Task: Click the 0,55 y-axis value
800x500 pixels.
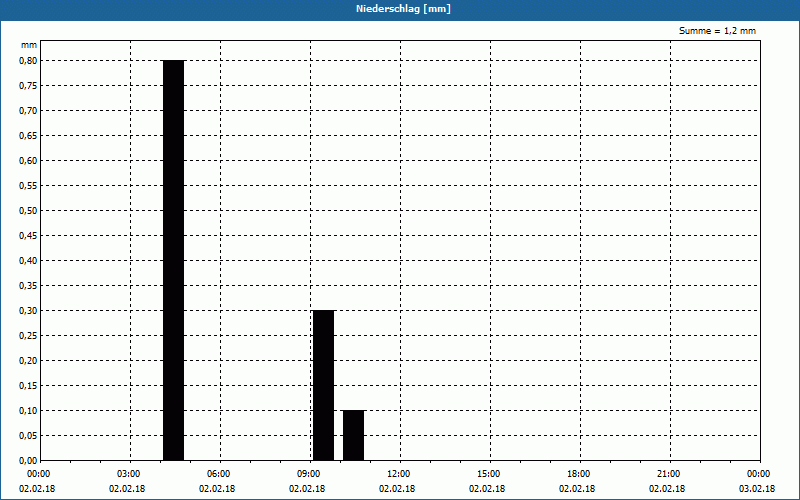Action: 28,186
